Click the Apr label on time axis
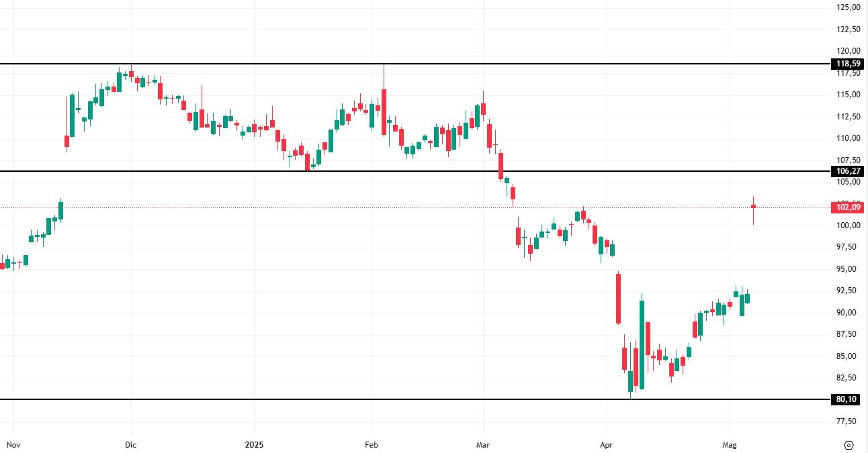 tap(607, 445)
